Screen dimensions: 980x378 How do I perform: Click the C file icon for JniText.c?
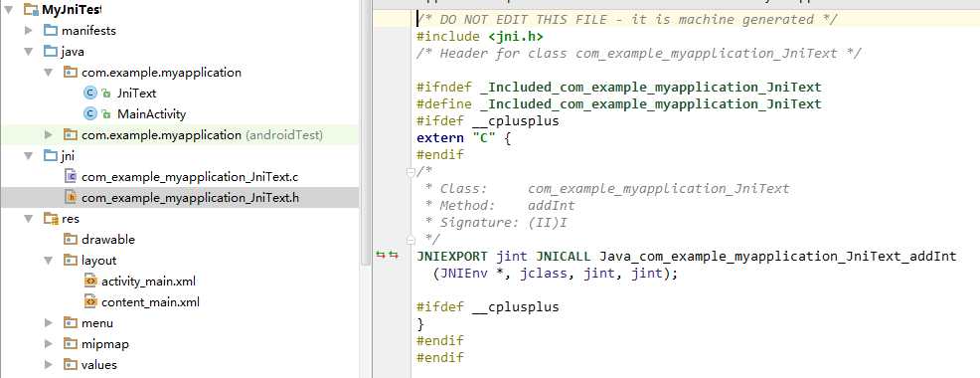71,176
